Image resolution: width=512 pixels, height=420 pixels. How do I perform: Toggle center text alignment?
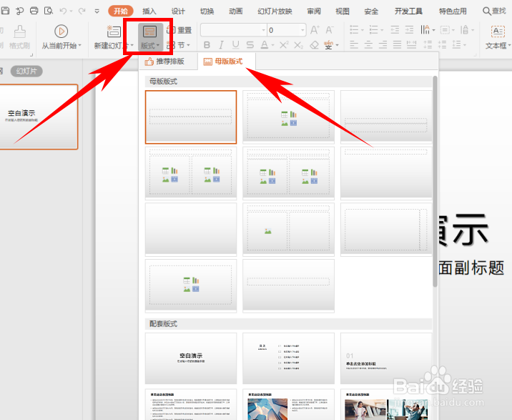pos(368,45)
